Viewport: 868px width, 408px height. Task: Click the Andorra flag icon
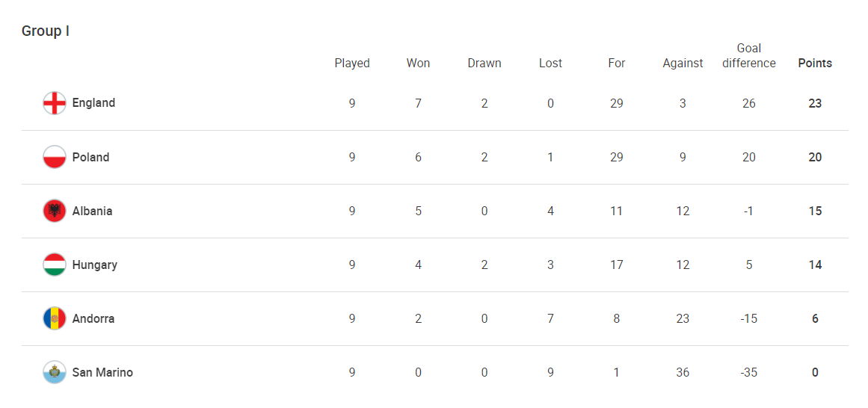pyautogui.click(x=55, y=318)
